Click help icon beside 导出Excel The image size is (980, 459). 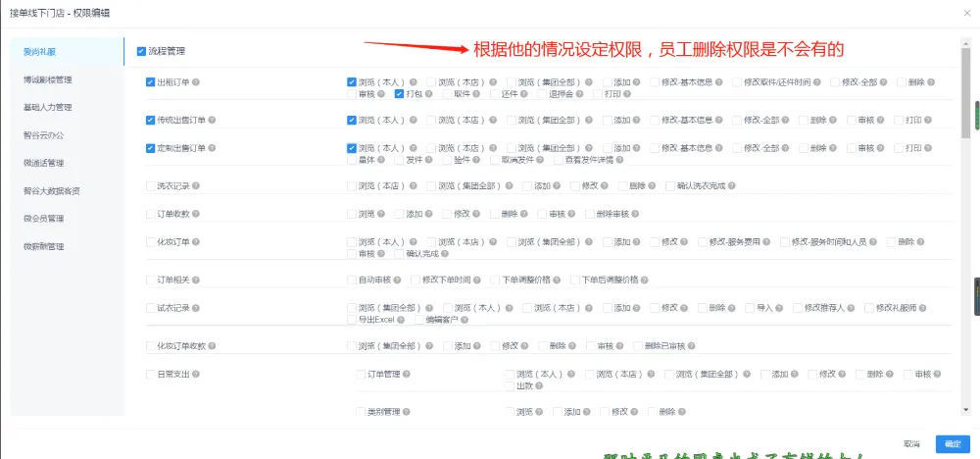[x=402, y=320]
